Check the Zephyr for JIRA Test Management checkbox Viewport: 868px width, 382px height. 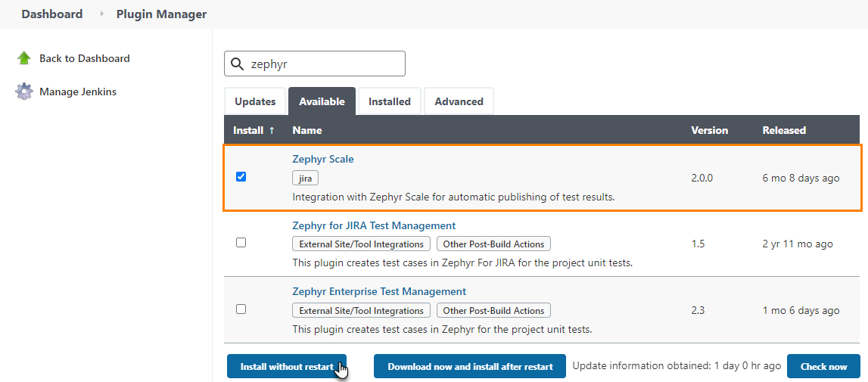pos(241,243)
